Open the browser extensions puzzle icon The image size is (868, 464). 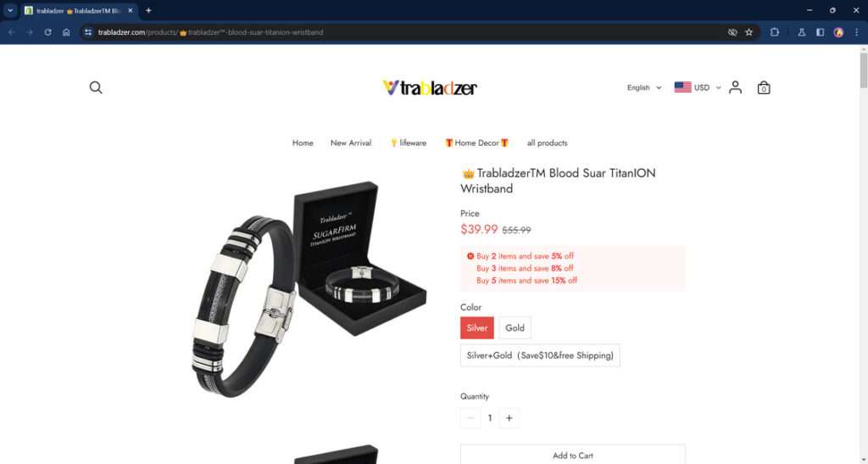(x=775, y=32)
